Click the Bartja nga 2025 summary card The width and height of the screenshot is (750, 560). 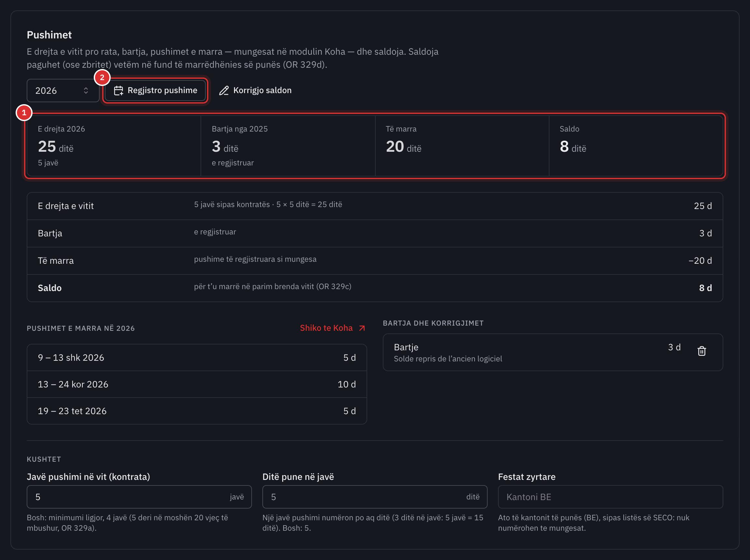pos(288,146)
